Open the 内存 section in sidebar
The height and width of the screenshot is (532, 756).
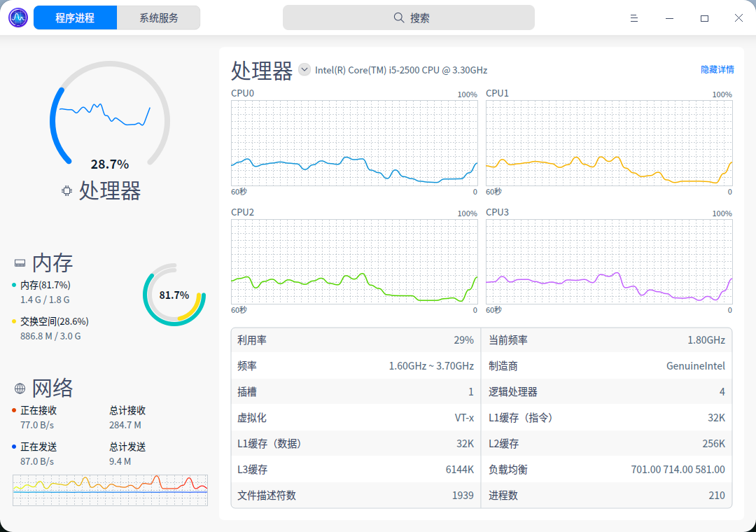point(52,263)
